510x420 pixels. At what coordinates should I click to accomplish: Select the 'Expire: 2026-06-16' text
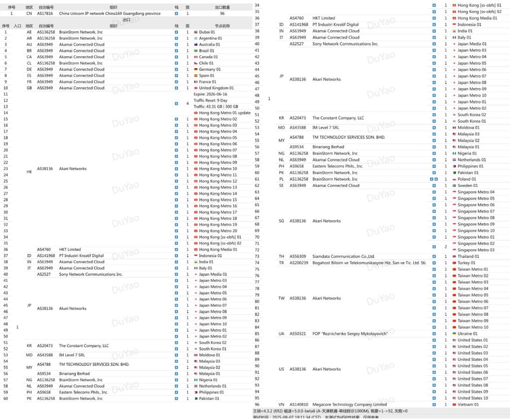click(211, 94)
